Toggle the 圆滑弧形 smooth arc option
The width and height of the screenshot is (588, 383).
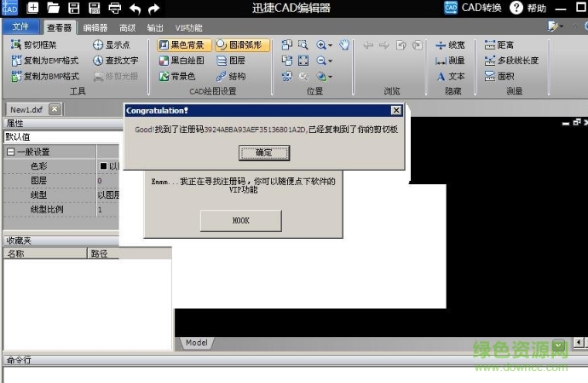click(241, 44)
